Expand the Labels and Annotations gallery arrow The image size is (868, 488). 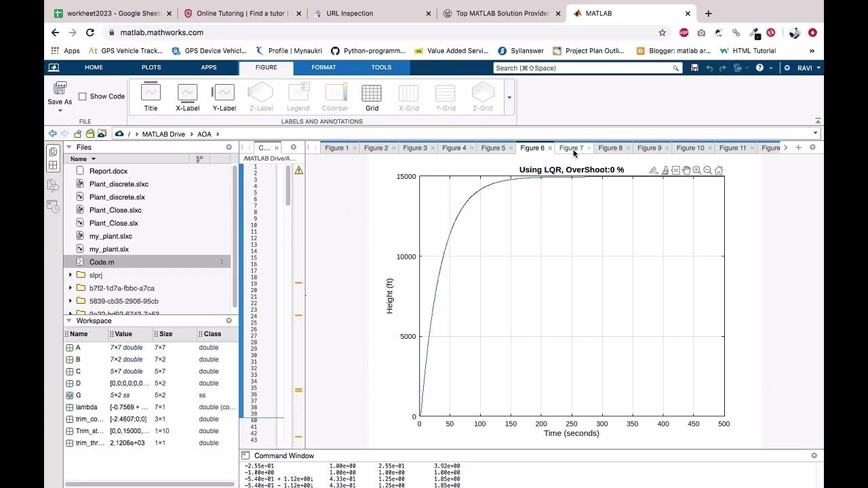pyautogui.click(x=509, y=97)
